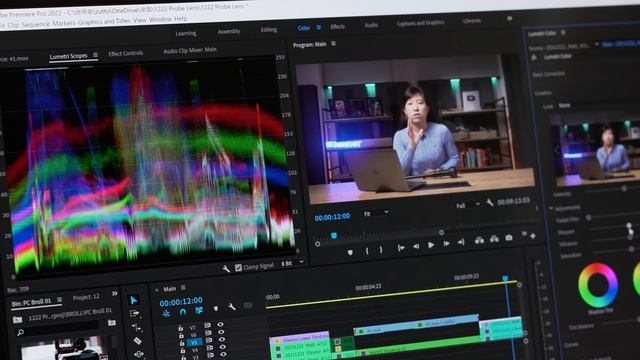
Task: Open Program monitor Button Editor plus
Action: click(x=533, y=236)
